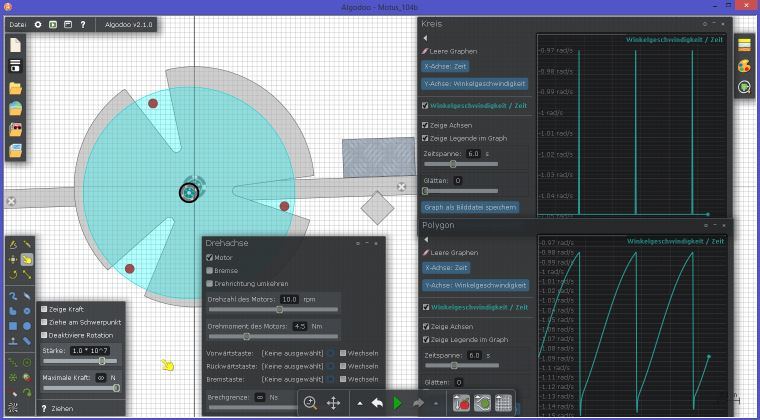
Task: Open the folder with blue image icon
Action: (x=16, y=150)
